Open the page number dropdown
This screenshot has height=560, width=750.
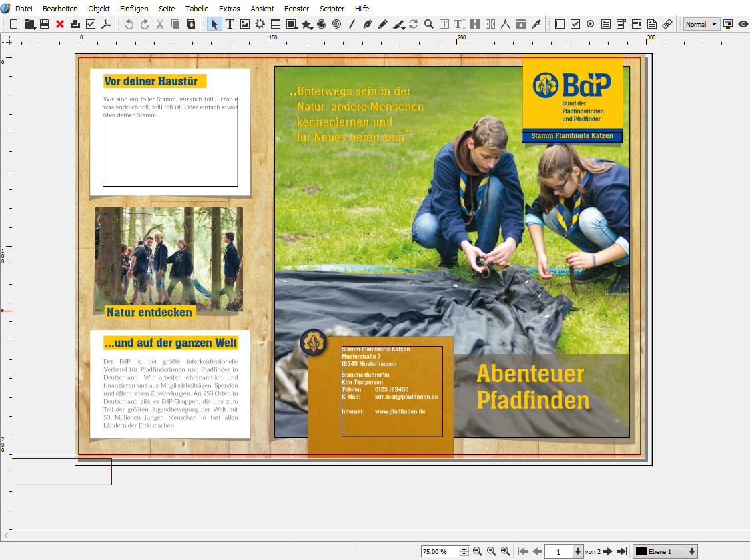(577, 551)
